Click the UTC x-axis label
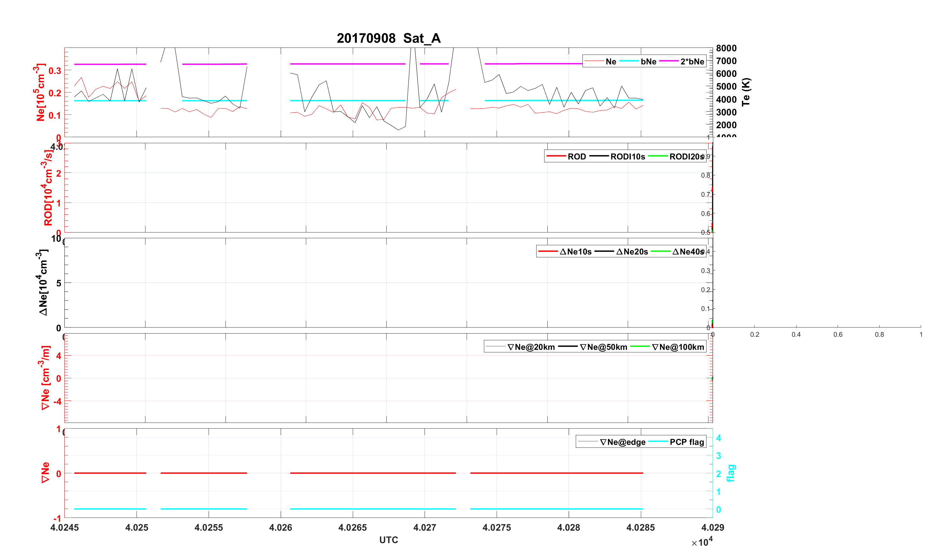 (388, 540)
